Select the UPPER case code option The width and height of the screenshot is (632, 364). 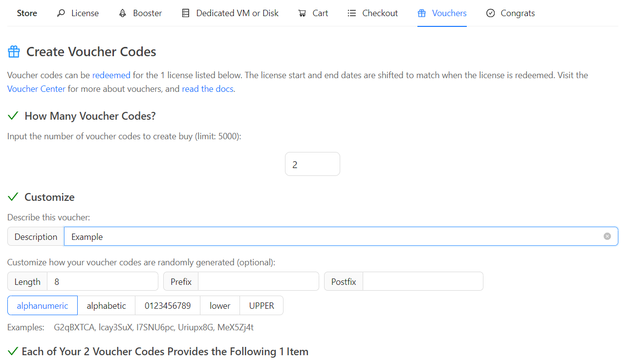click(262, 306)
